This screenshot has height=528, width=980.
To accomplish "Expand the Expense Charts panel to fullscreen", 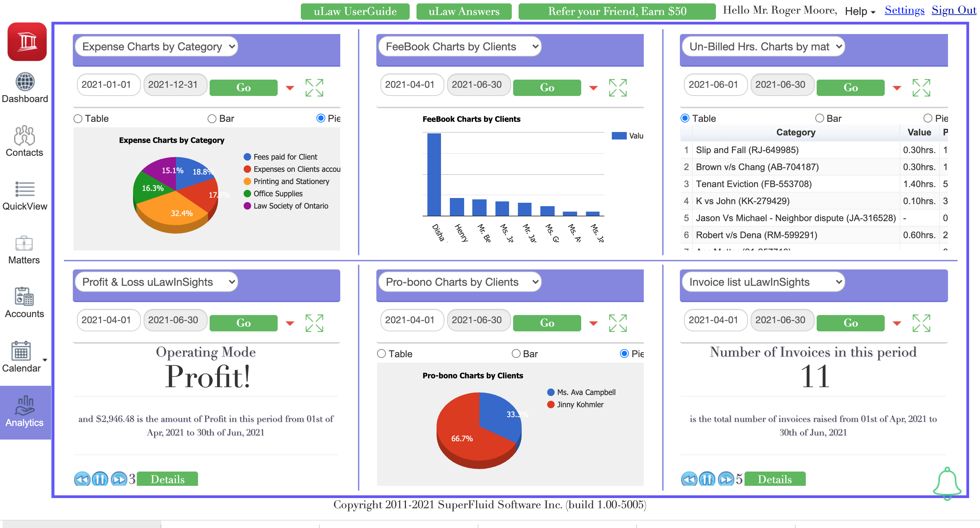I will pyautogui.click(x=314, y=88).
